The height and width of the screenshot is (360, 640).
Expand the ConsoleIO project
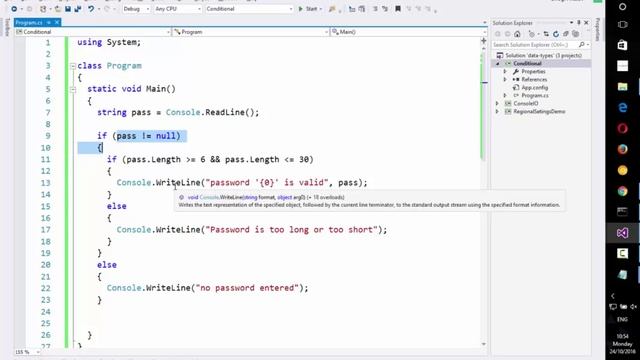498,103
